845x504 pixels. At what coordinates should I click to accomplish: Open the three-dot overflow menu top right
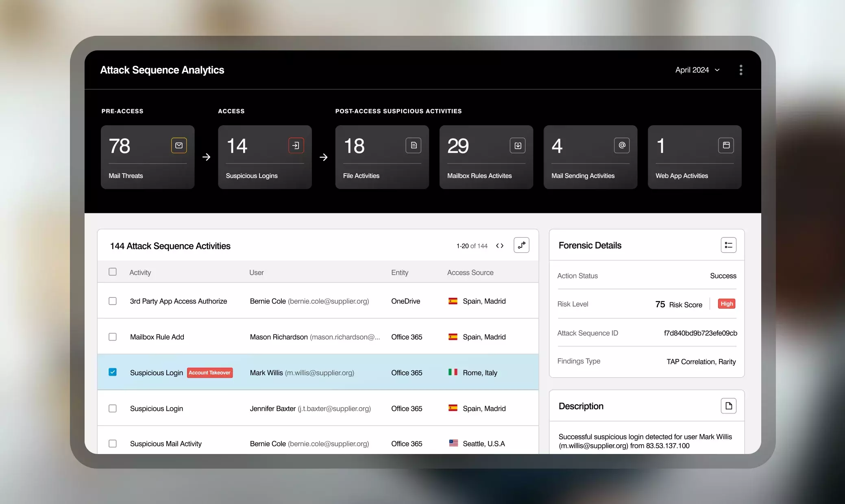click(740, 70)
